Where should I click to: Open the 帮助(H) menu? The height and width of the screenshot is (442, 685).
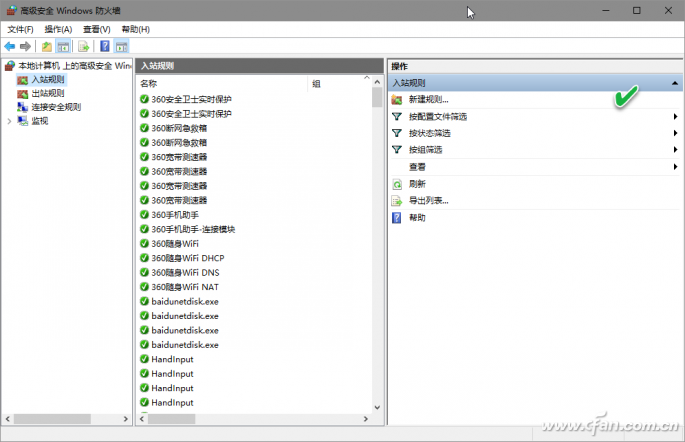(135, 29)
